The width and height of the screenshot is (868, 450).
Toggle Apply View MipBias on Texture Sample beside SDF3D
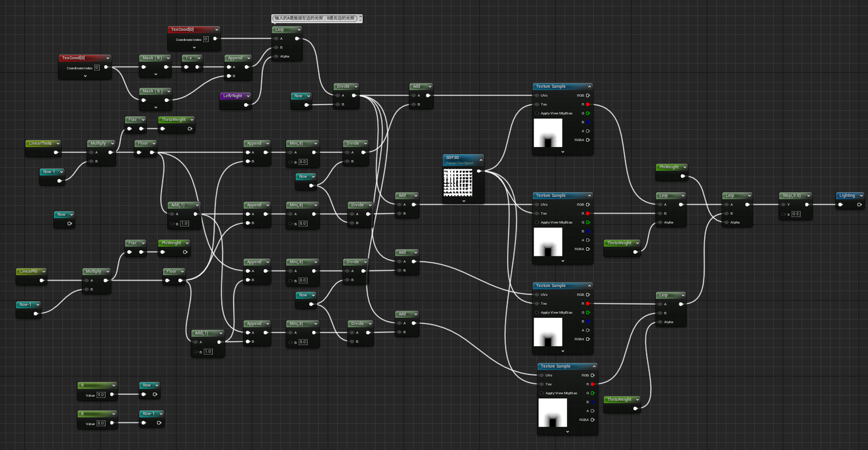[x=536, y=222]
